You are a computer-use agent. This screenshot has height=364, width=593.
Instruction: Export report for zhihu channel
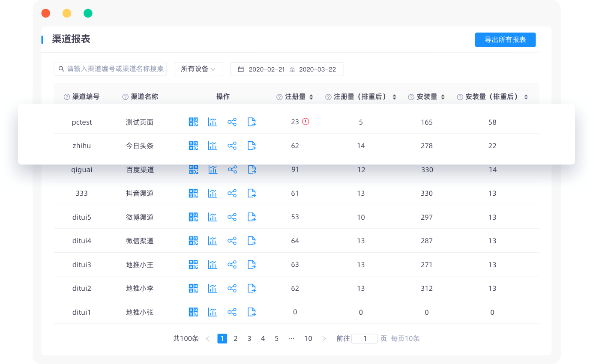[252, 146]
